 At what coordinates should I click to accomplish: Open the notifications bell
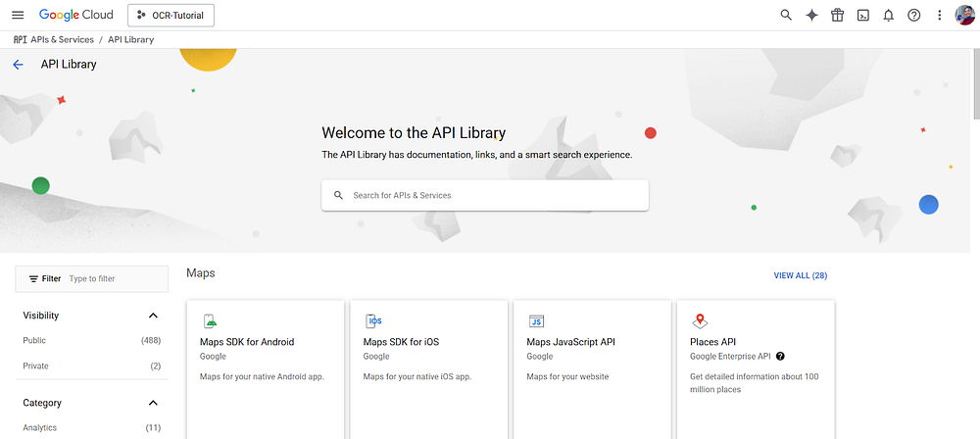point(888,16)
